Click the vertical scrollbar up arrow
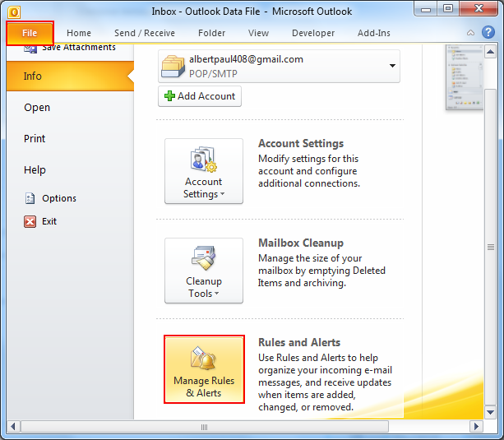This screenshot has height=440, width=504. click(x=490, y=52)
